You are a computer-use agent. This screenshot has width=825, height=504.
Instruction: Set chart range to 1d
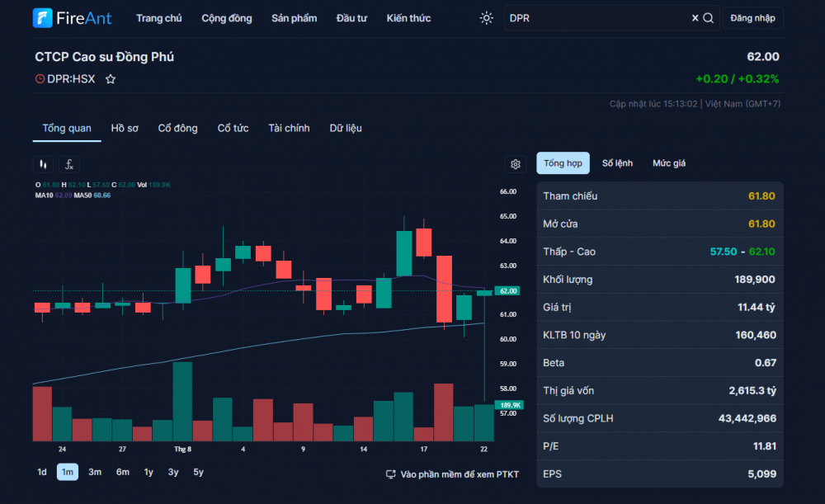(x=42, y=472)
